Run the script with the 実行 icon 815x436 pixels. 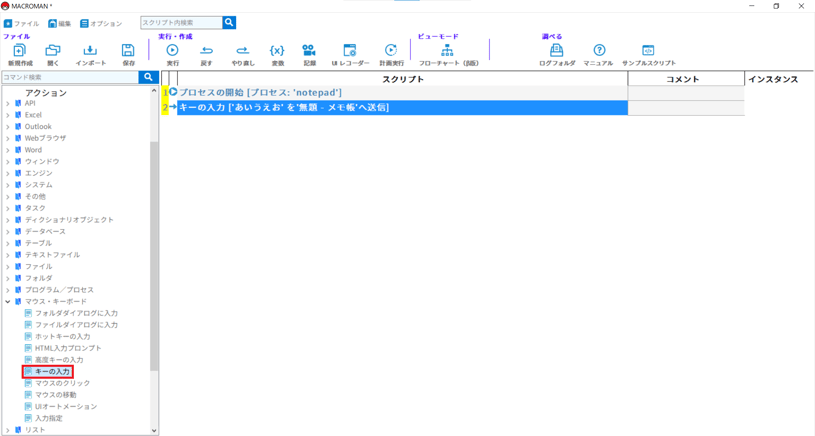[172, 50]
